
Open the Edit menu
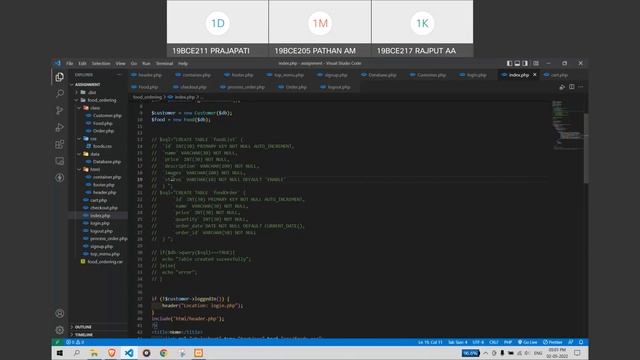82,64
